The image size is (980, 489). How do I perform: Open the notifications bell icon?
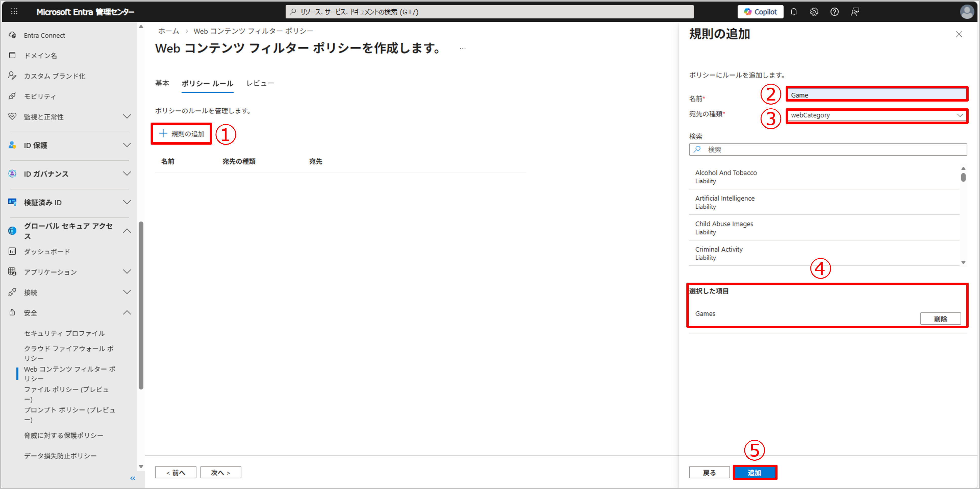[793, 12]
